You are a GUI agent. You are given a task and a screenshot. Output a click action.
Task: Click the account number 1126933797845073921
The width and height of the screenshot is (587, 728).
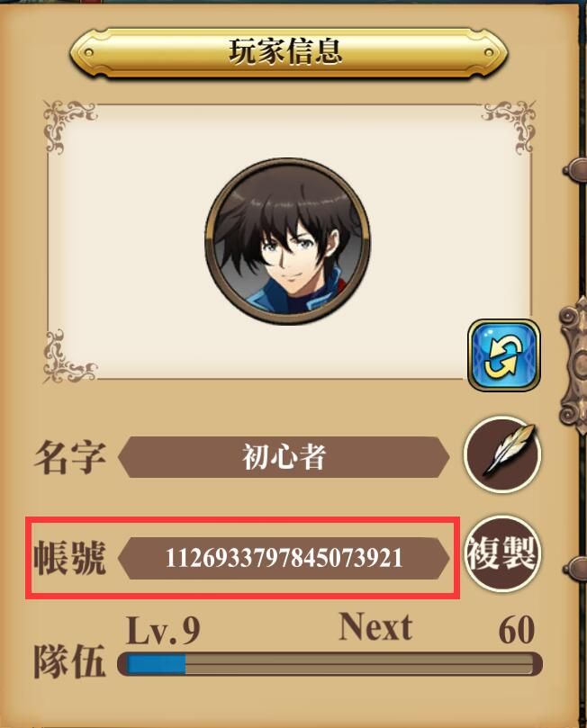tap(284, 558)
